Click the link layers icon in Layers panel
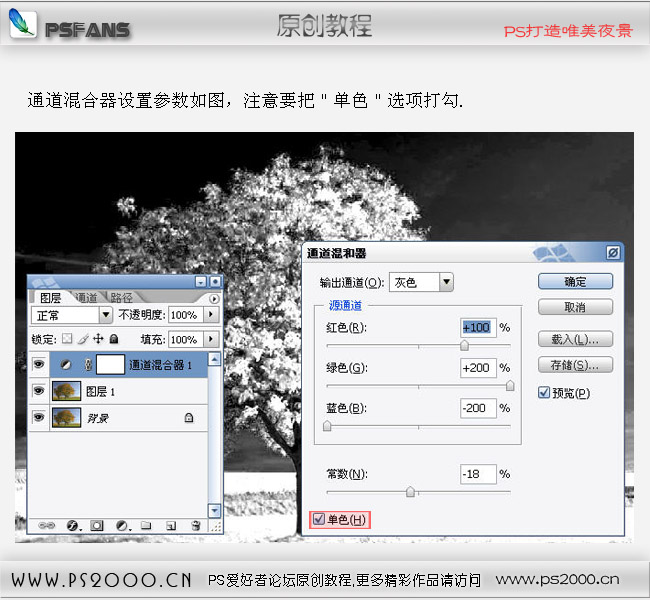 pyautogui.click(x=46, y=525)
